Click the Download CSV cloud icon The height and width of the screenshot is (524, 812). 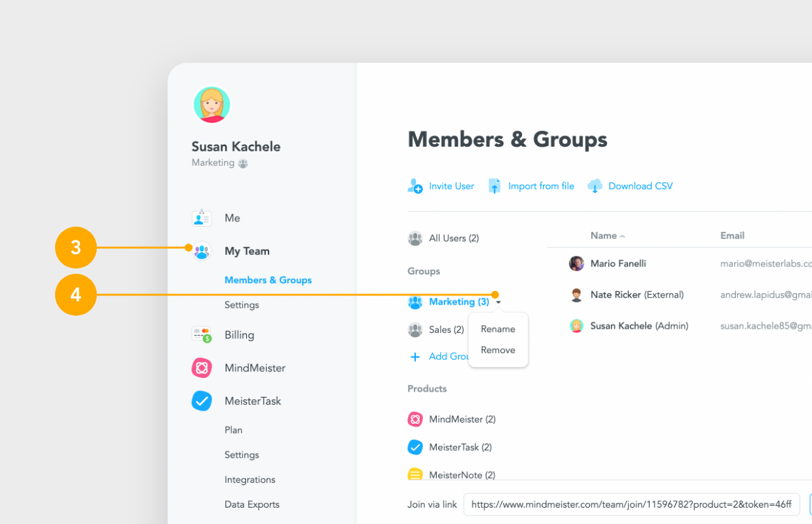point(595,186)
